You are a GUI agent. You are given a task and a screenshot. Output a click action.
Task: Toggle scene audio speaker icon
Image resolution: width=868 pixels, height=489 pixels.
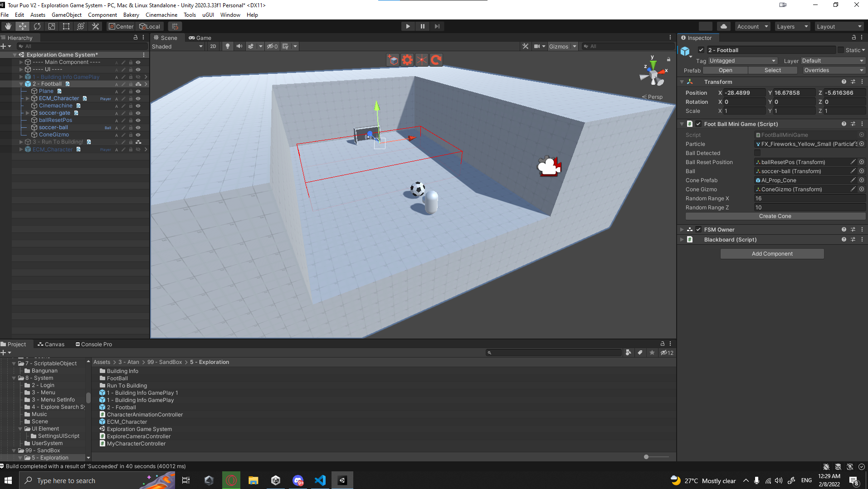239,46
